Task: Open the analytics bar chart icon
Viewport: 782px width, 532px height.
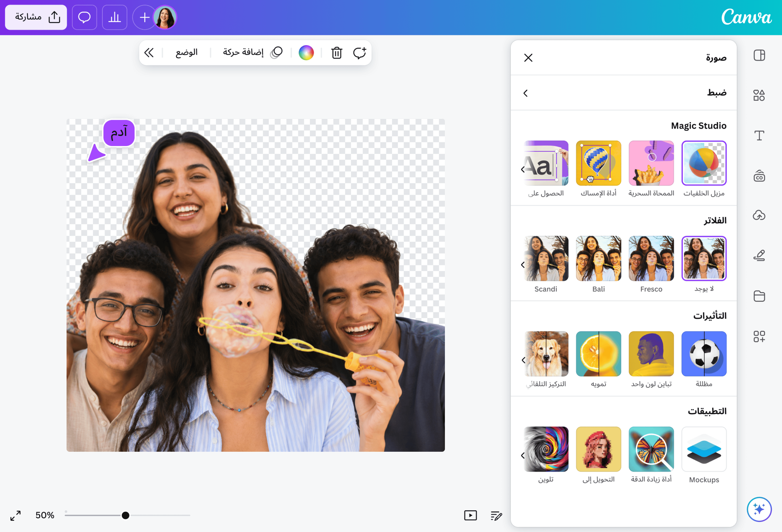Action: click(x=115, y=17)
